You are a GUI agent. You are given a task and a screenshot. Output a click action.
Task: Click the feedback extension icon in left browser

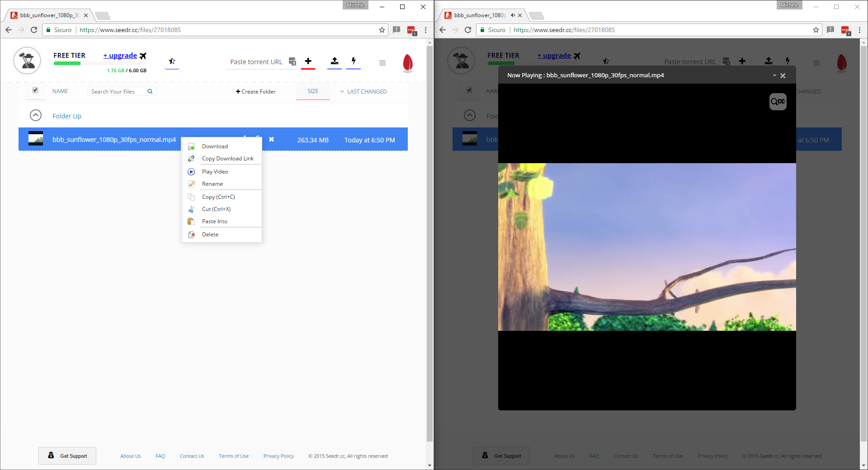pos(396,30)
